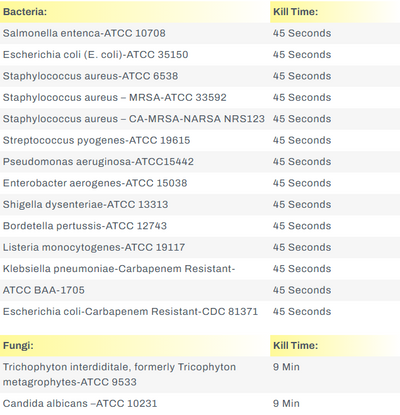Click Streptococcus pyogenes-ATCC 19615
The height and width of the screenshot is (415, 400).
click(96, 140)
